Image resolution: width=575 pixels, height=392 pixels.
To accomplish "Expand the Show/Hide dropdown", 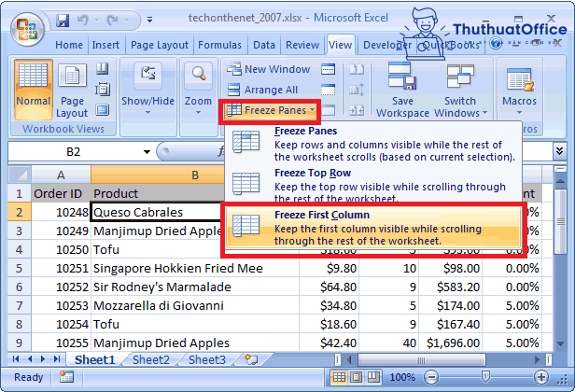I will tap(147, 89).
